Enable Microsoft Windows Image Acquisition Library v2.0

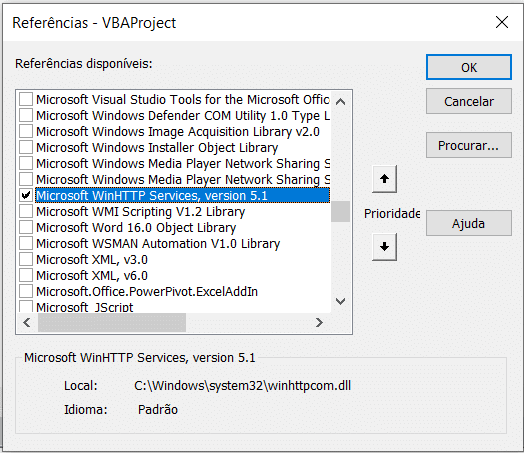pyautogui.click(x=26, y=131)
